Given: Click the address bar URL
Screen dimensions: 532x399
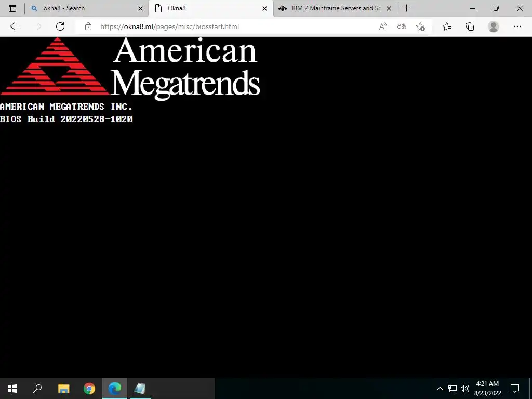Looking at the screenshot, I should (x=170, y=27).
